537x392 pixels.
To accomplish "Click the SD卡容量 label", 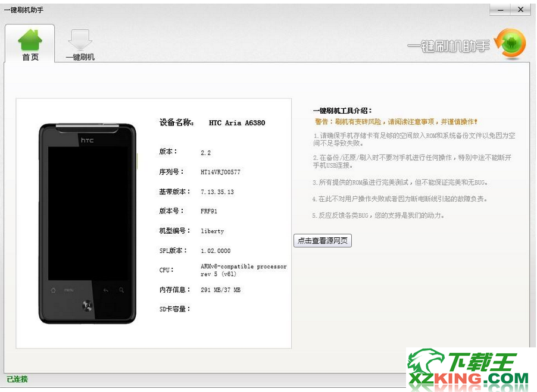I will point(174,309).
